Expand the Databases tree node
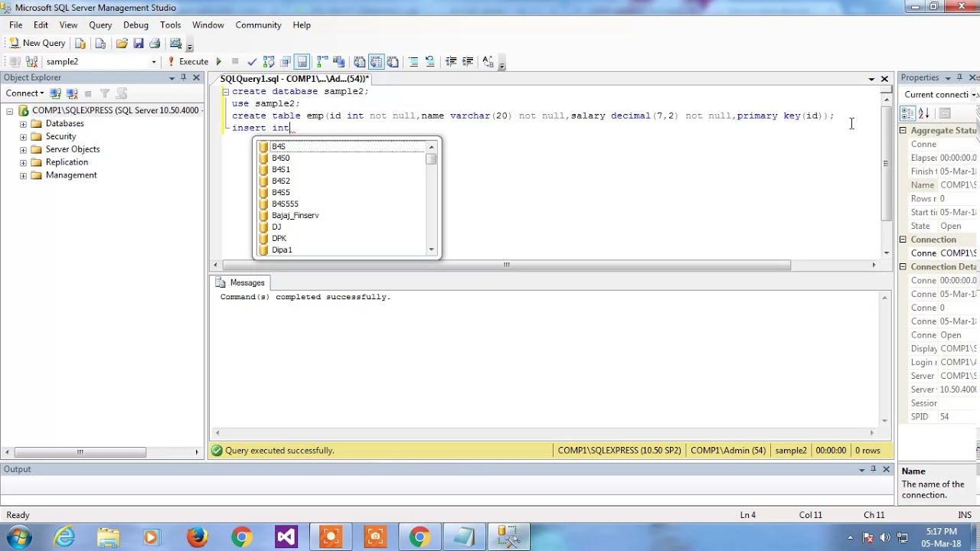 [x=23, y=124]
